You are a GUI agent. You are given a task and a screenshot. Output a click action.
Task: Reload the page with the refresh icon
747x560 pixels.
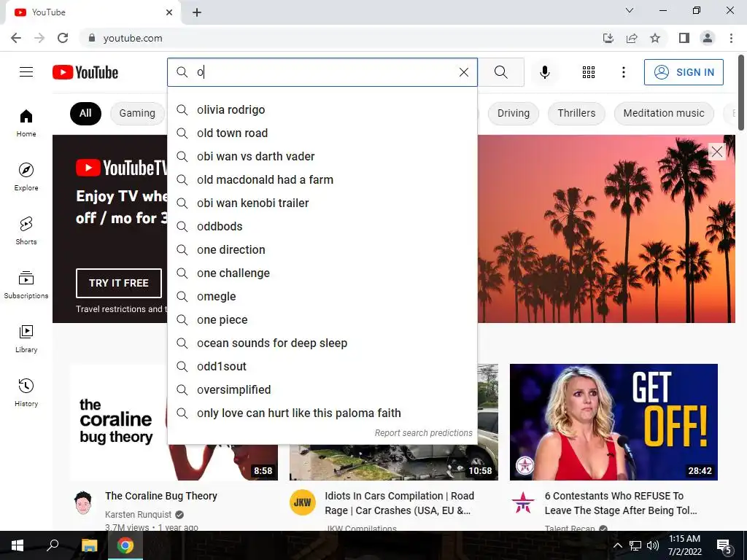pyautogui.click(x=63, y=38)
